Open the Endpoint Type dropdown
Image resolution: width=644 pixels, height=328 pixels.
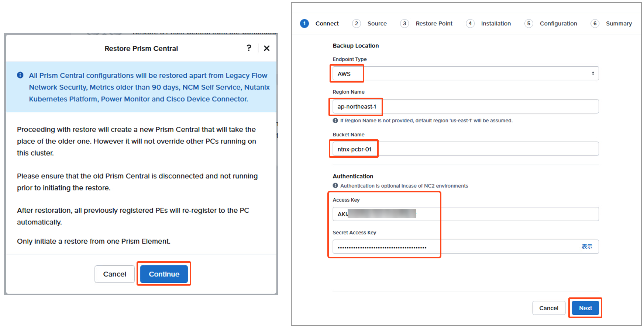coord(465,73)
